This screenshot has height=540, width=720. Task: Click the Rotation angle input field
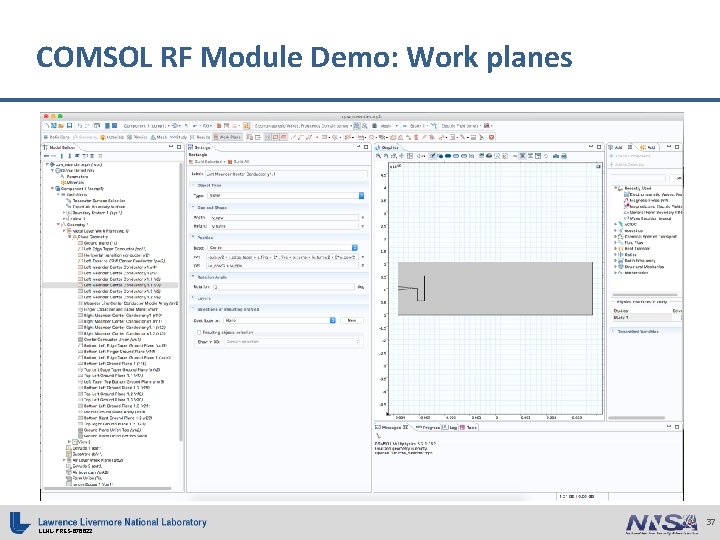click(283, 287)
